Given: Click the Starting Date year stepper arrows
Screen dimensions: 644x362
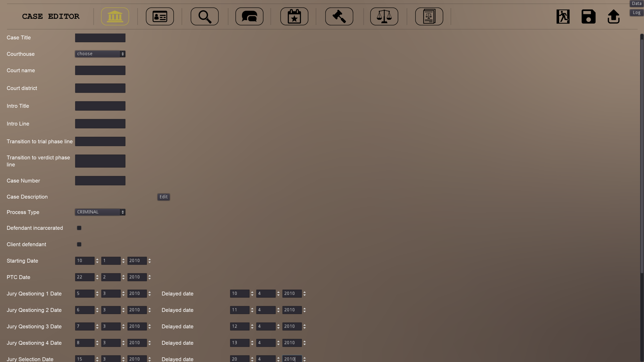Looking at the screenshot, I should pyautogui.click(x=150, y=261).
